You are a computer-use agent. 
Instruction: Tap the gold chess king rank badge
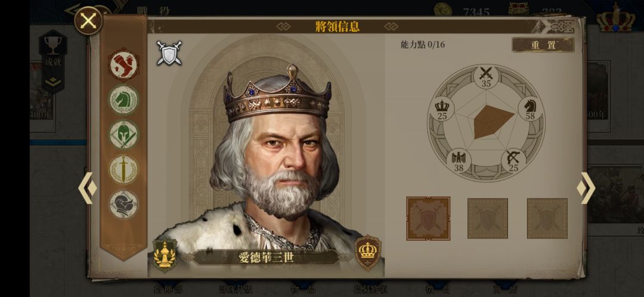[x=165, y=255]
